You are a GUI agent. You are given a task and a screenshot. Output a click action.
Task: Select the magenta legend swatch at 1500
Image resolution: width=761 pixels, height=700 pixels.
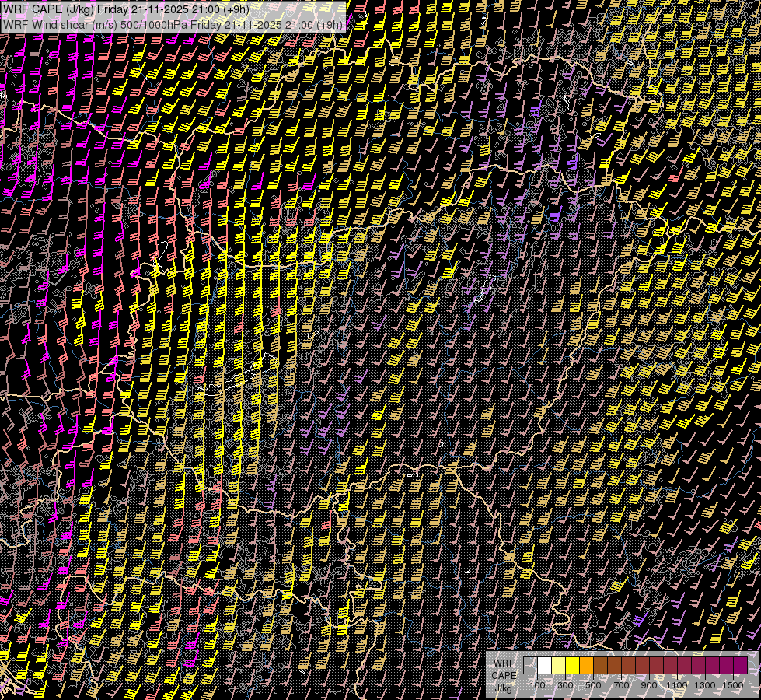[x=741, y=666]
